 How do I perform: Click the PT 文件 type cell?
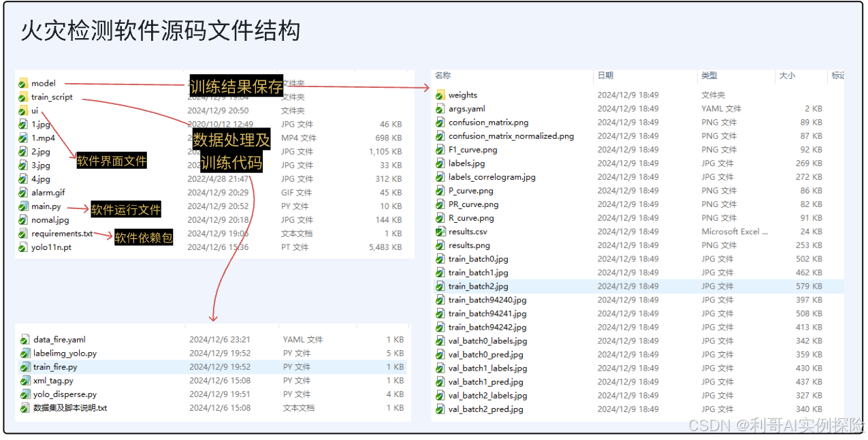point(295,247)
